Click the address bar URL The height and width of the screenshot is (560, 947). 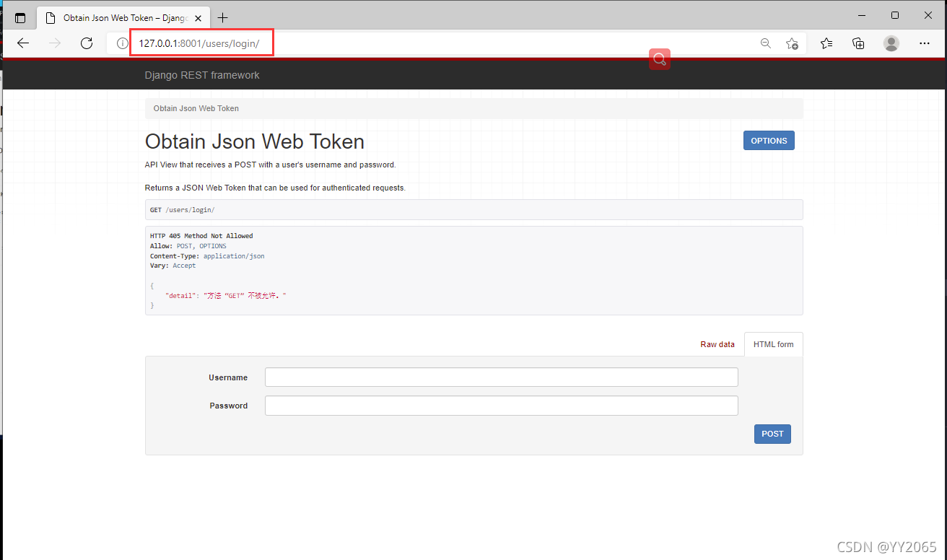click(x=199, y=43)
